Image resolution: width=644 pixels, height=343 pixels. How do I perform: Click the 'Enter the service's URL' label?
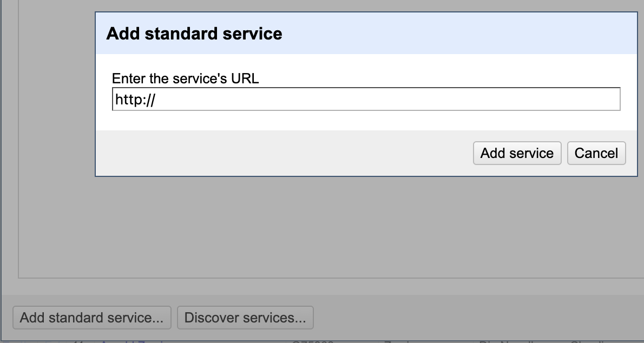pos(185,78)
